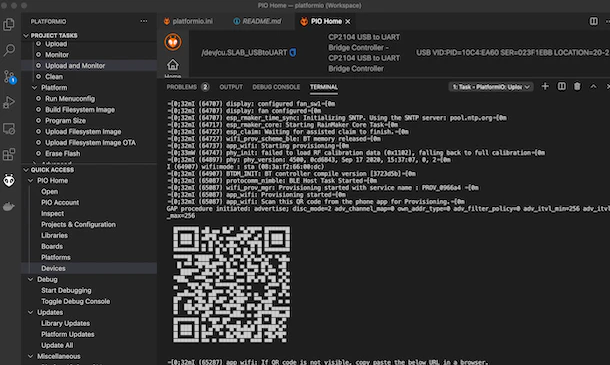Open the Extensions view
Viewport: 610px width, 365px height.
(9, 154)
